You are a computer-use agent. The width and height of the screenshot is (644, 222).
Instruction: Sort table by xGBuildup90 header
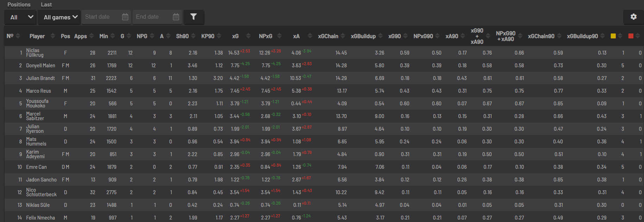pyautogui.click(x=582, y=36)
